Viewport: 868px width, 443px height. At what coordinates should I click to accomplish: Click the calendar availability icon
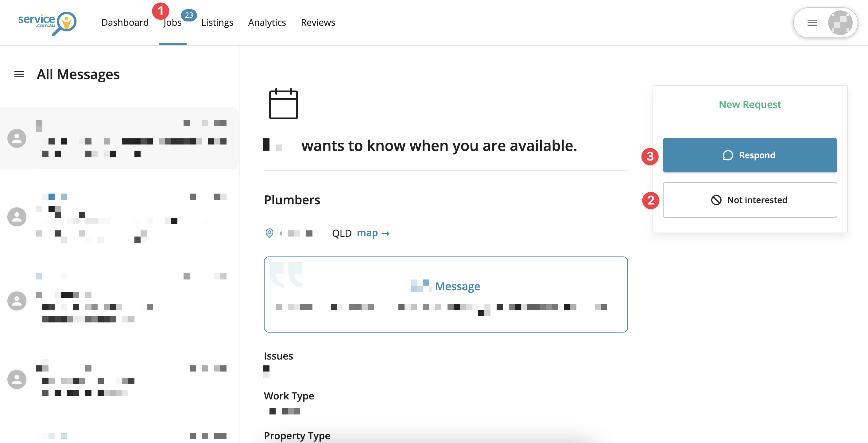pyautogui.click(x=283, y=104)
